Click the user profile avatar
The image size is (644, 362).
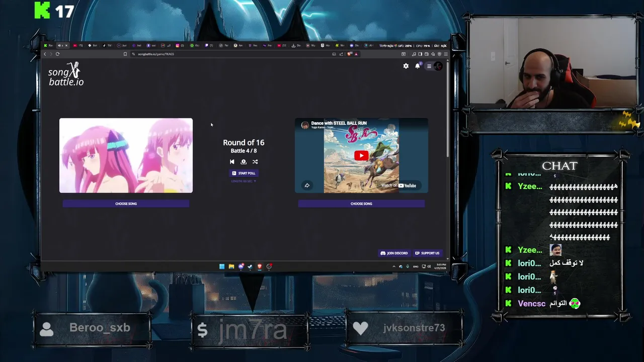coord(438,66)
